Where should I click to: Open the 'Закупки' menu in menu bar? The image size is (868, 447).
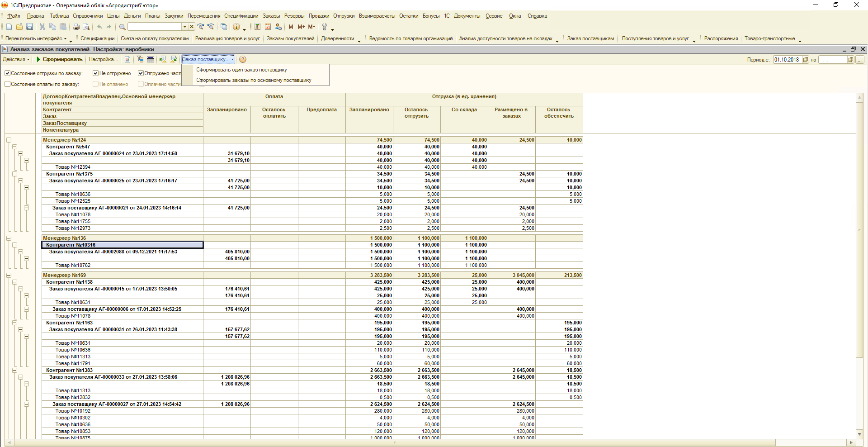pos(174,16)
